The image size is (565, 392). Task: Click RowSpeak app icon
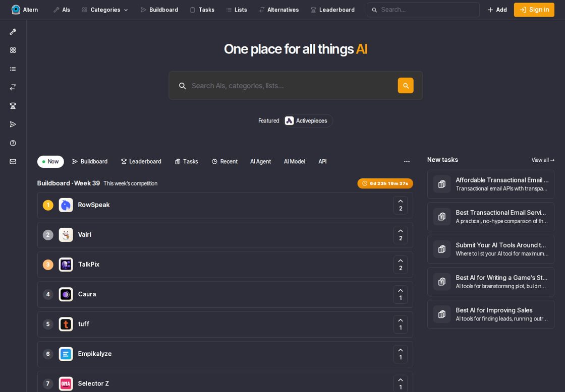pos(66,205)
